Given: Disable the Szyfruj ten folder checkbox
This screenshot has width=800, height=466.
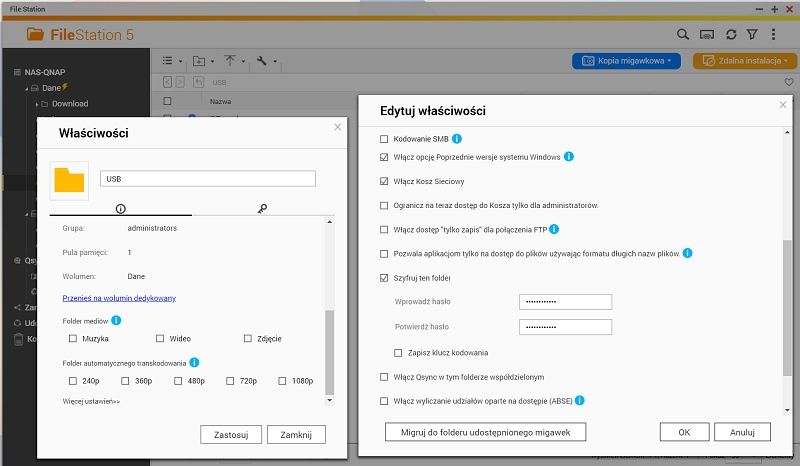Looking at the screenshot, I should [384, 278].
